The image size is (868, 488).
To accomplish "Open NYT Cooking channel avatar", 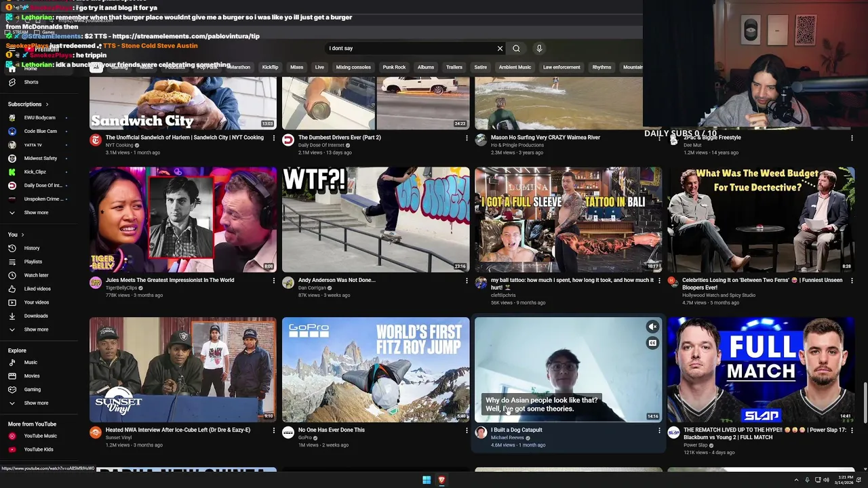I will pos(96,140).
